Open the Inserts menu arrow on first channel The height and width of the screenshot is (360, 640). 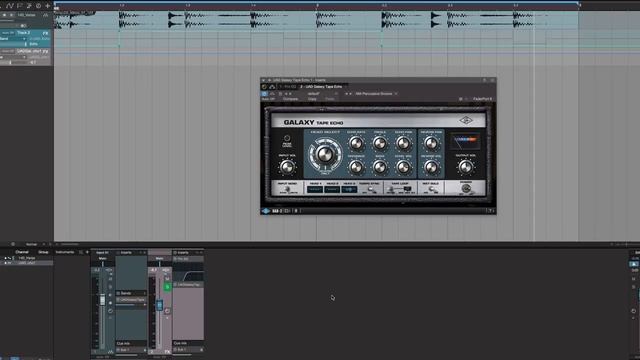click(x=144, y=253)
